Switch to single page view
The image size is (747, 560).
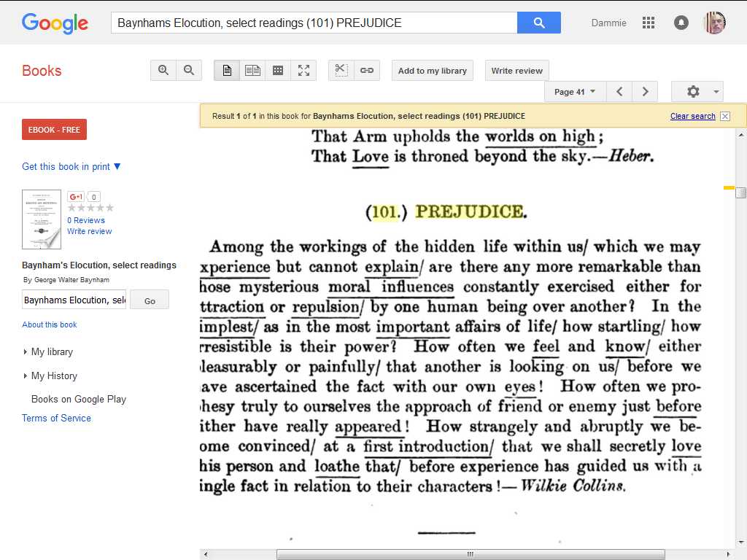pyautogui.click(x=227, y=71)
